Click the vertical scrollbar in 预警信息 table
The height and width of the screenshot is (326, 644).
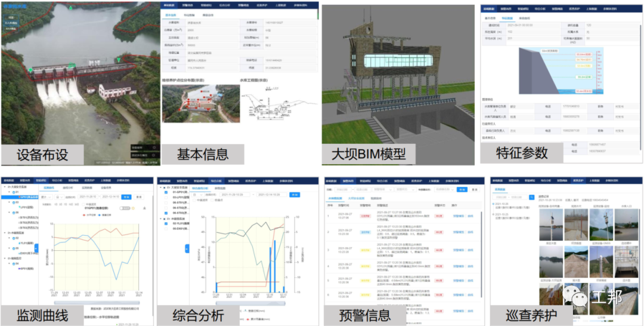(481, 255)
